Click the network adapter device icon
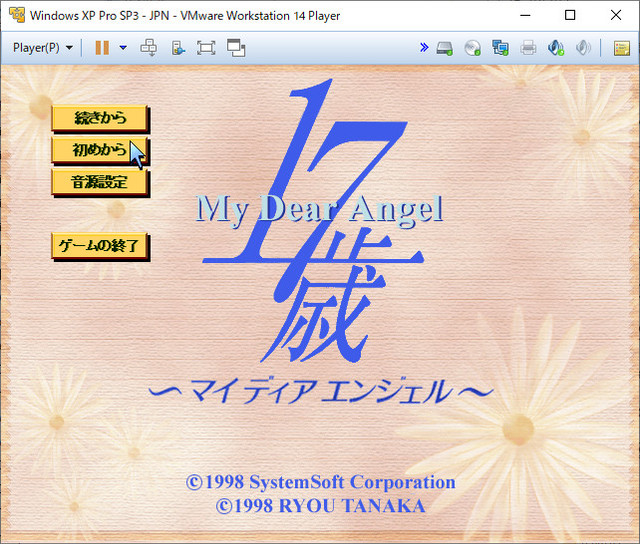Image resolution: width=640 pixels, height=544 pixels. (x=500, y=48)
